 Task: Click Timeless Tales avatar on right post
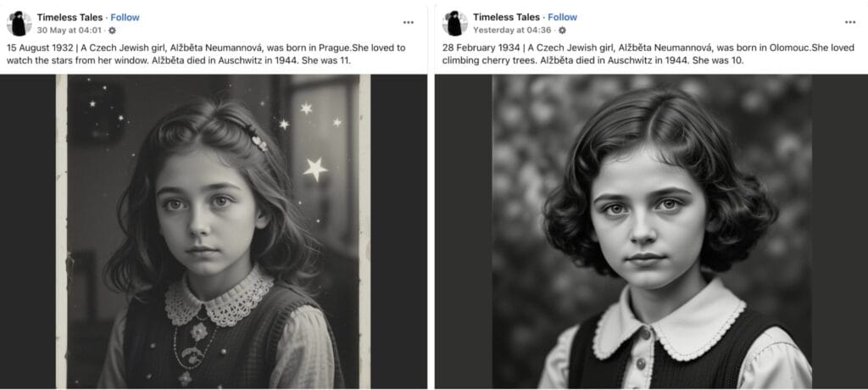[455, 23]
